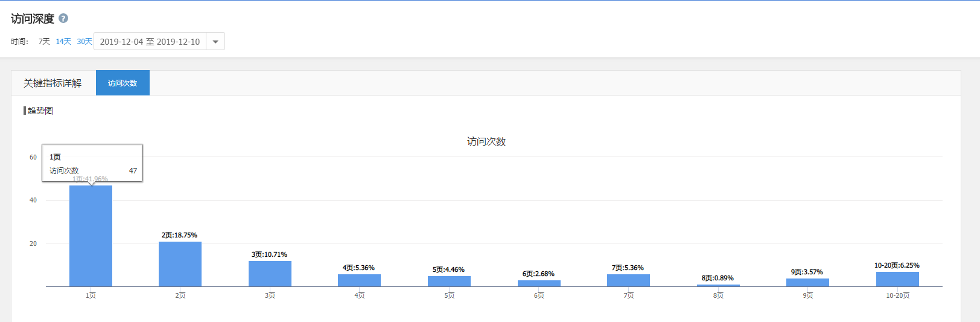Viewport: 980px width, 322px height.
Task: Switch to the 访问次数 tab
Action: coord(122,83)
